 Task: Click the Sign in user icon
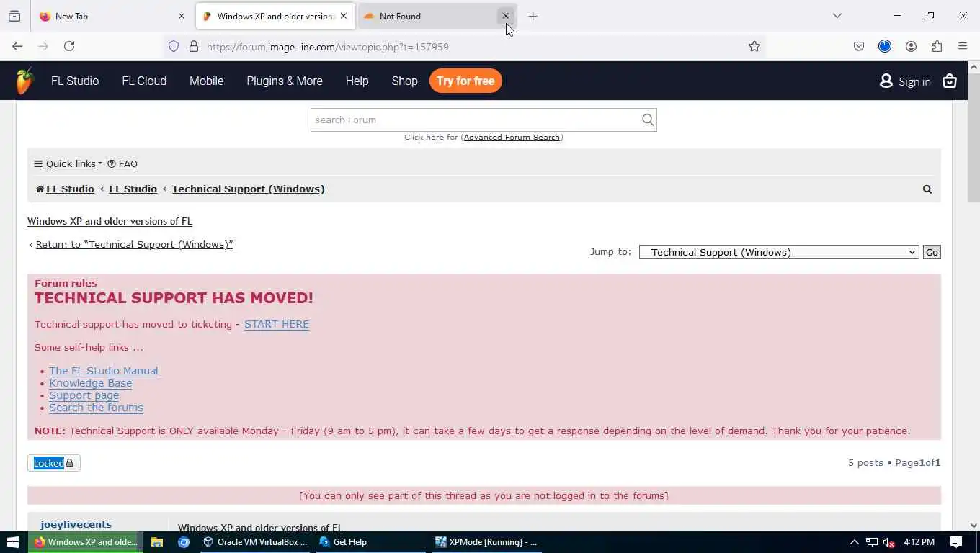886,81
